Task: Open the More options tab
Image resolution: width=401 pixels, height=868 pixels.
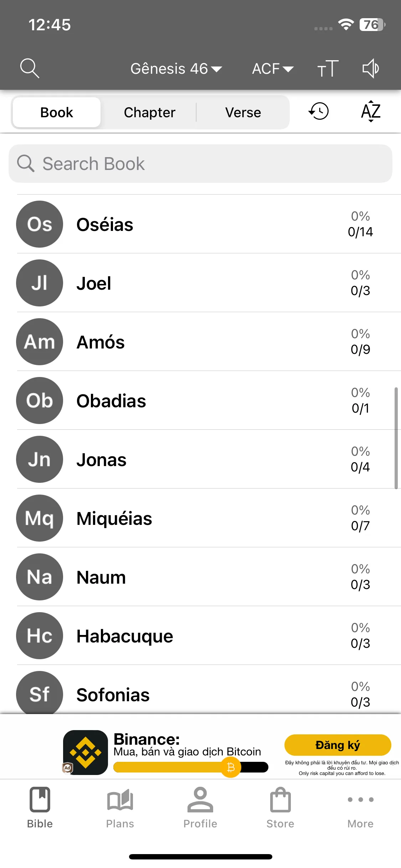Action: click(x=361, y=808)
